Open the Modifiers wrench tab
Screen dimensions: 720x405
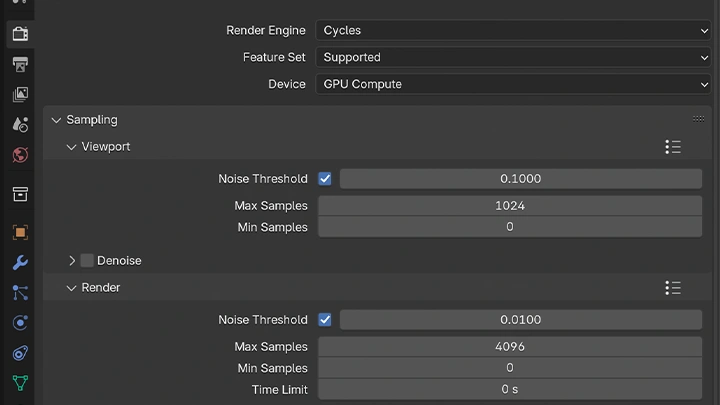pos(19,263)
